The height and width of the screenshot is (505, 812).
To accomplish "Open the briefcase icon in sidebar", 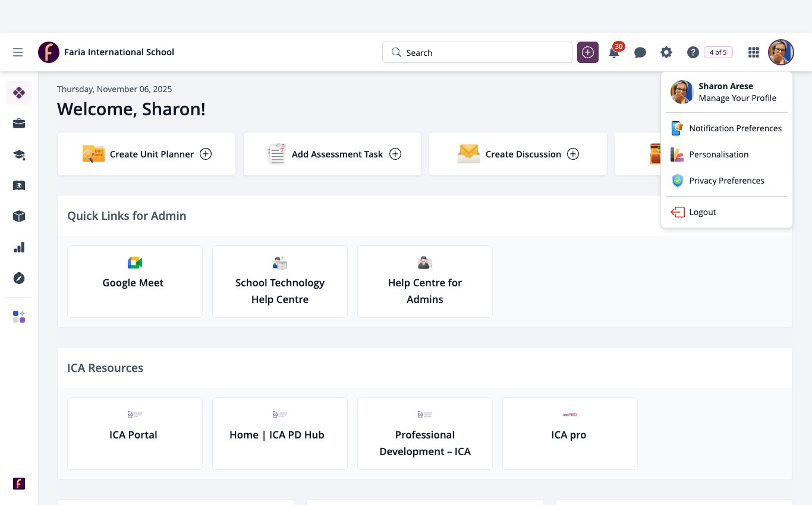I will click(19, 124).
